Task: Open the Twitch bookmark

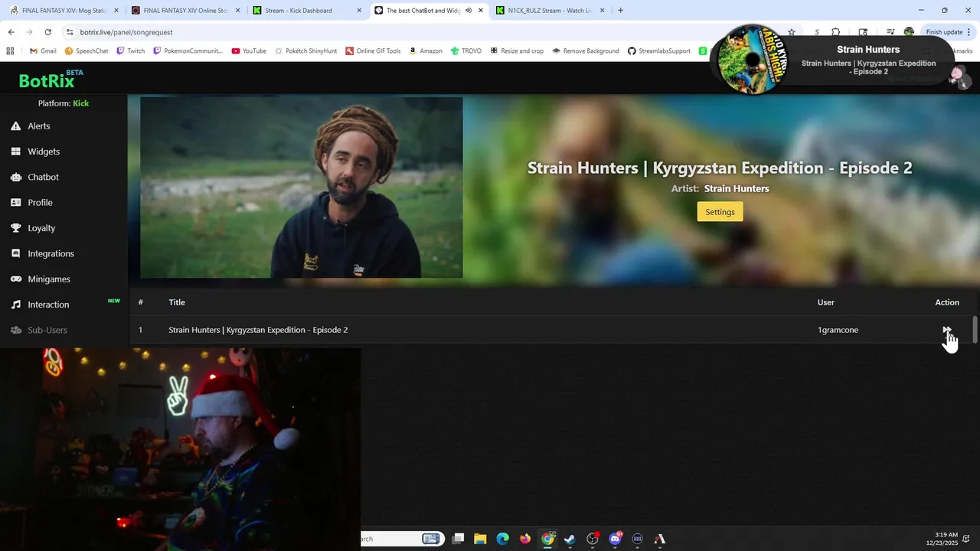Action: (x=129, y=51)
